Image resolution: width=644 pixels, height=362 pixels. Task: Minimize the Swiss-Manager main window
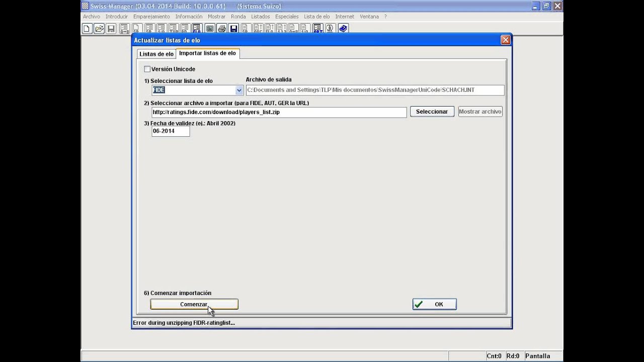click(535, 6)
